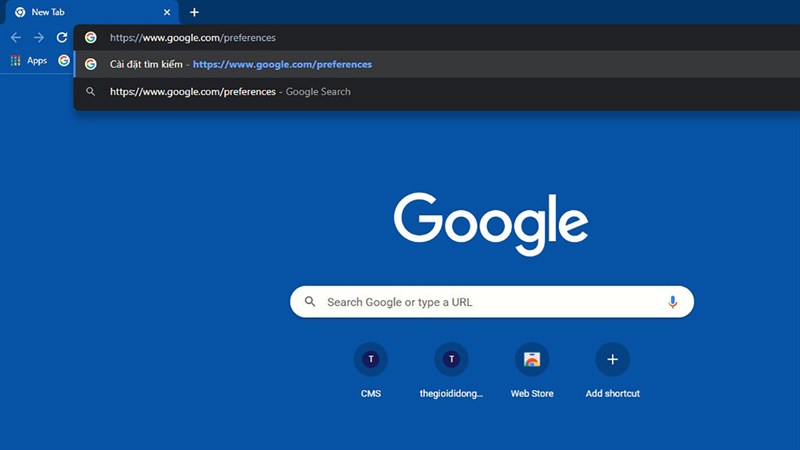Choose the Google Search suggestion row
Viewport: 800px width, 450px height.
[x=437, y=92]
